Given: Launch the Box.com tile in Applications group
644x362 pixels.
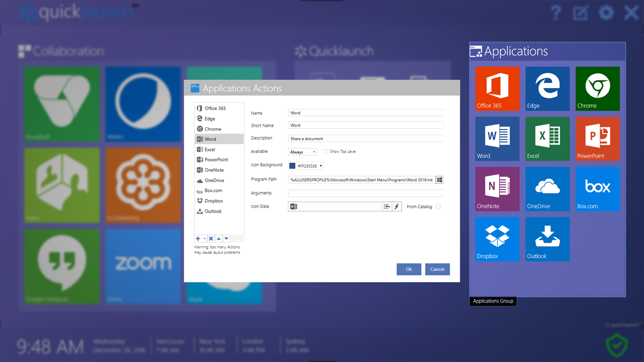Looking at the screenshot, I should pyautogui.click(x=598, y=189).
